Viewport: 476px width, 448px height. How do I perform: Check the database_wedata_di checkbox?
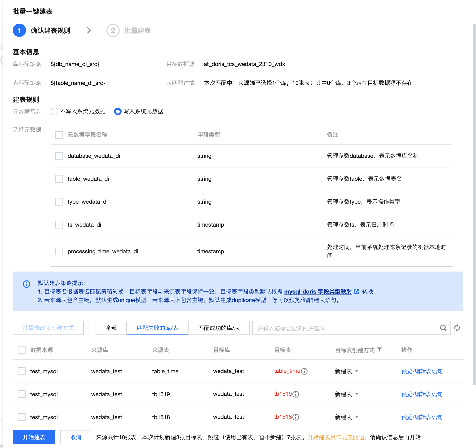pos(59,156)
